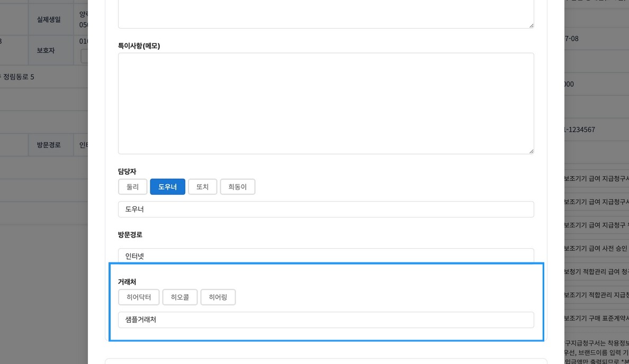Image resolution: width=629 pixels, height=364 pixels.
Task: Click the 보호자 header cell in background table
Action: click(x=46, y=50)
